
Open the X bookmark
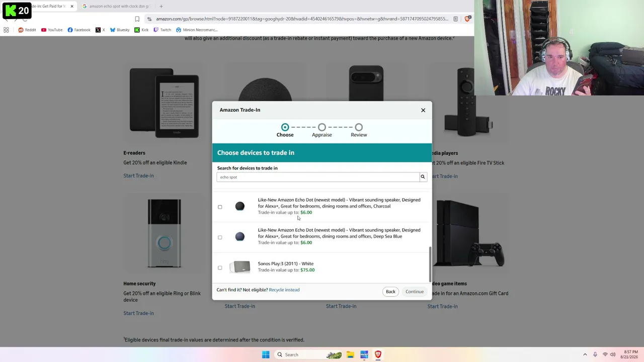click(100, 30)
